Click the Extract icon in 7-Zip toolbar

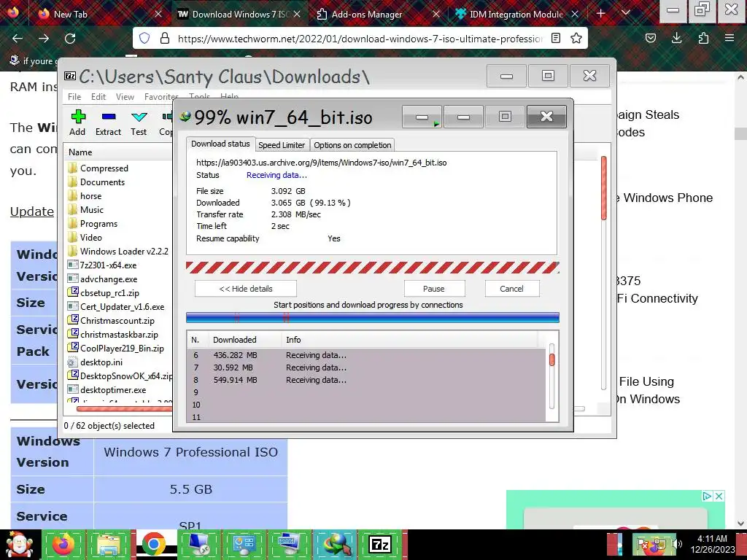(x=109, y=117)
